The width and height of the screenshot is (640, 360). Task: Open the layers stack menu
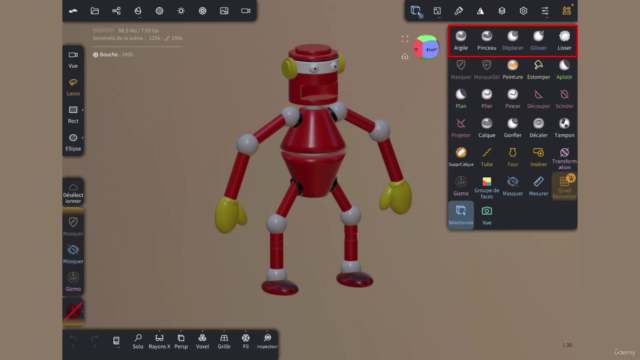[502, 11]
